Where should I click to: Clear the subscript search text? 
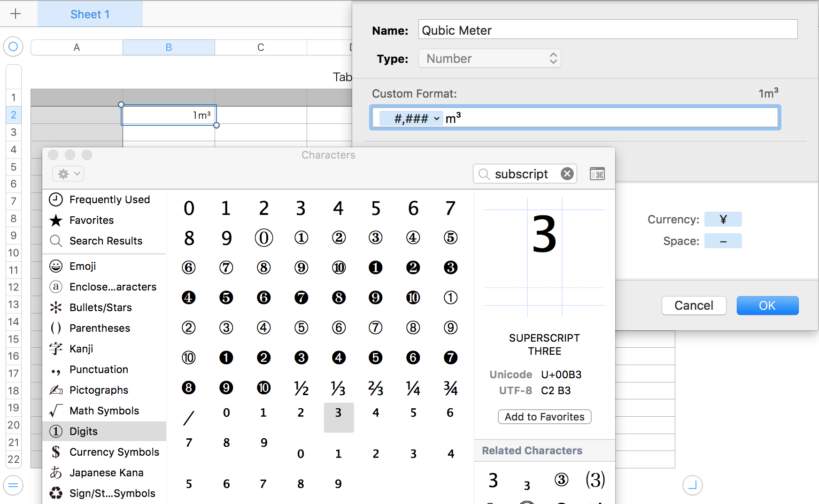coord(567,174)
